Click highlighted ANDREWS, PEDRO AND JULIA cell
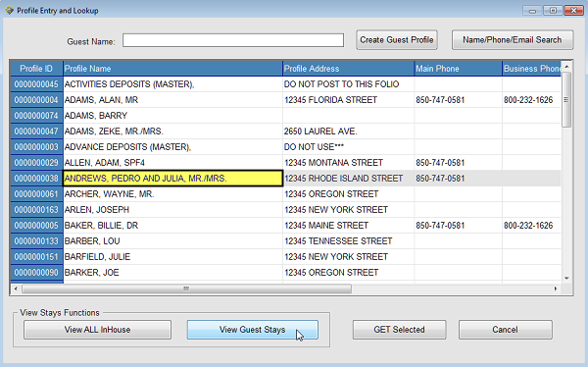588x367 pixels. pyautogui.click(x=172, y=179)
